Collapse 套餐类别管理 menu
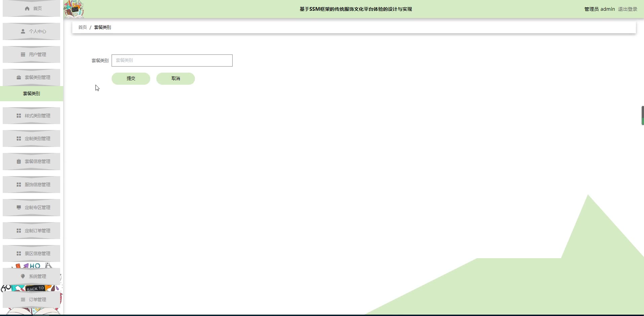This screenshot has height=316, width=644. [32, 77]
